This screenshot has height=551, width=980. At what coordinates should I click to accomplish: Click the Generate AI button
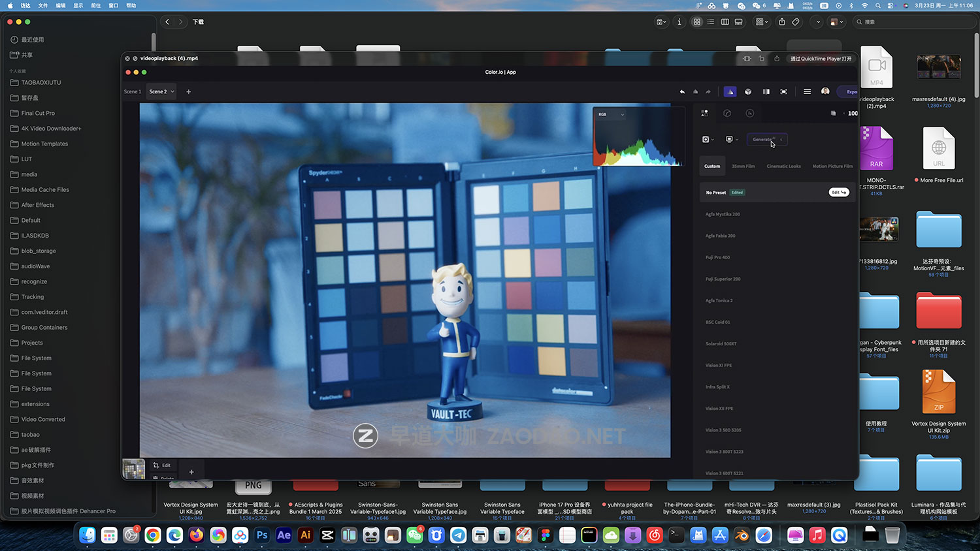(x=767, y=139)
